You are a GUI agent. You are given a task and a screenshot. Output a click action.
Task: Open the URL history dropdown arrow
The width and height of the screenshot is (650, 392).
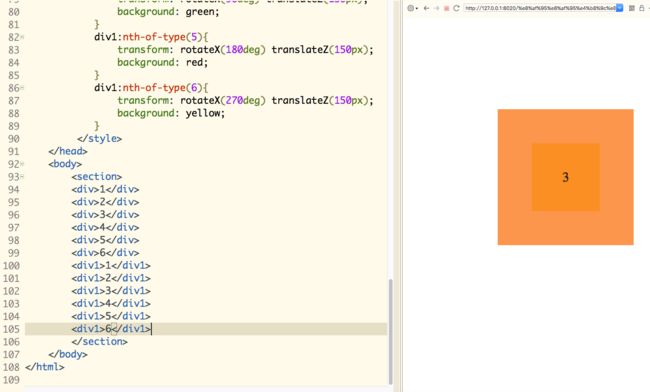pos(619,8)
